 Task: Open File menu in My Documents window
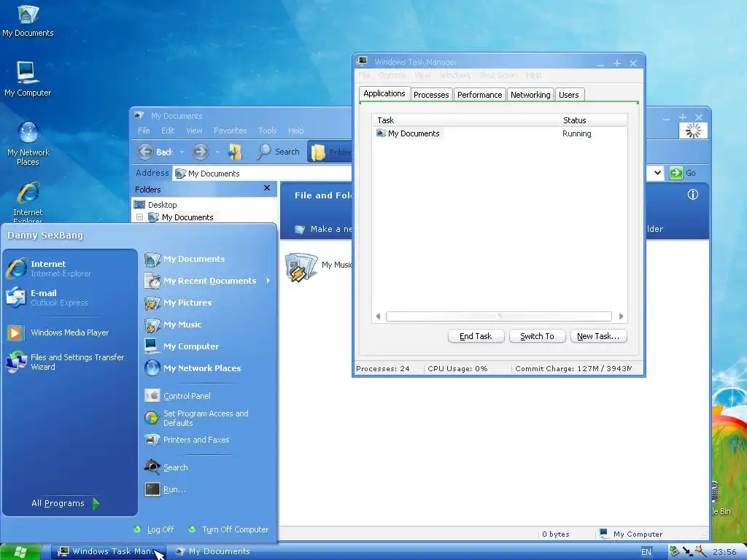point(144,131)
